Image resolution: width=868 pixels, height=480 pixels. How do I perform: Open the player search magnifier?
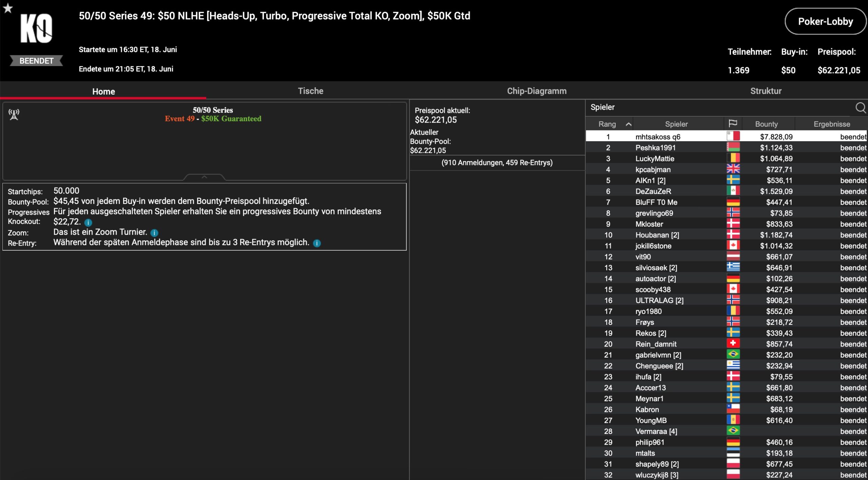pyautogui.click(x=860, y=108)
